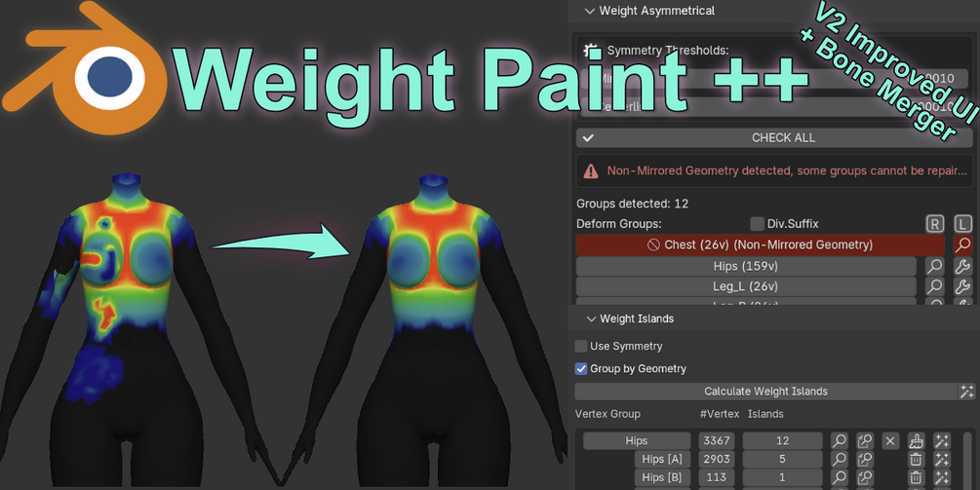The height and width of the screenshot is (490, 980).
Task: Select the Hips vertex group row button
Action: [636, 440]
